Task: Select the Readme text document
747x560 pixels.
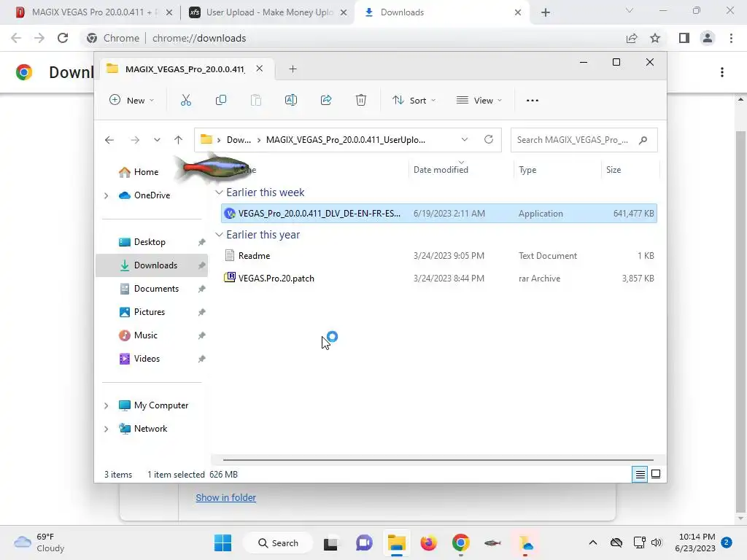Action: click(x=438, y=256)
